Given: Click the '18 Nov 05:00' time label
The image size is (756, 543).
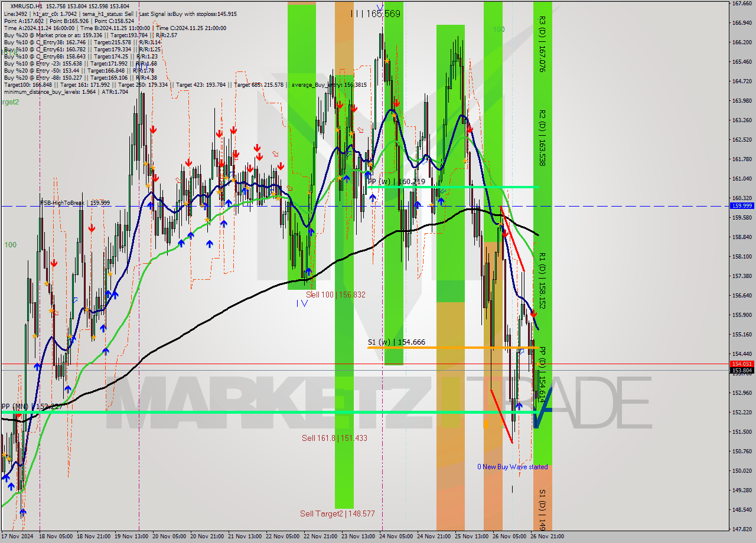Looking at the screenshot, I should point(56,537).
